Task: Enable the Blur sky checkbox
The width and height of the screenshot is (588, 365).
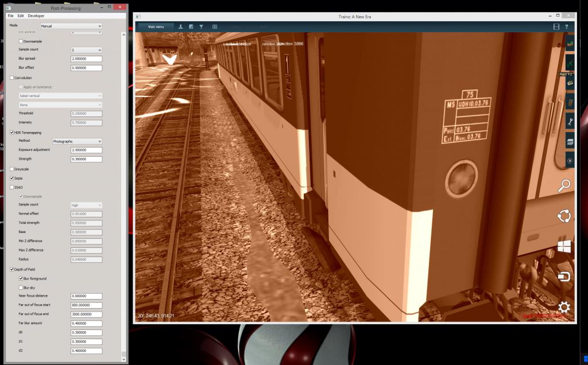Action: (21, 288)
